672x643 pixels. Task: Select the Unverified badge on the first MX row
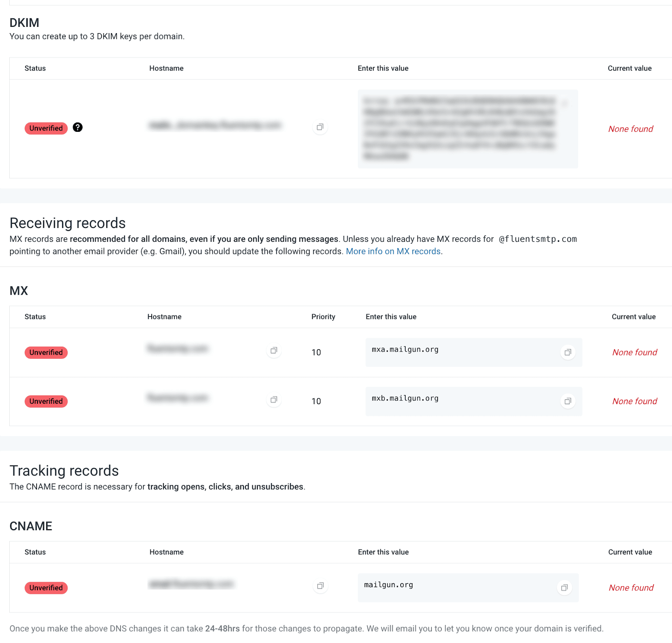[46, 352]
